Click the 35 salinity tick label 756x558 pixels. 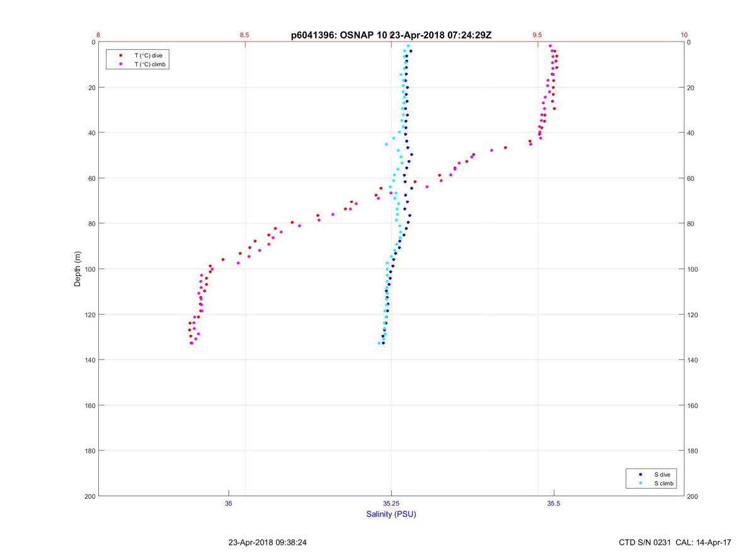point(229,504)
